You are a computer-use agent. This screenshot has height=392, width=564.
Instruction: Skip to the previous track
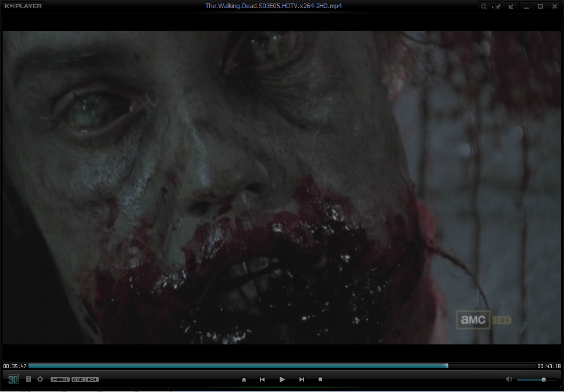262,379
